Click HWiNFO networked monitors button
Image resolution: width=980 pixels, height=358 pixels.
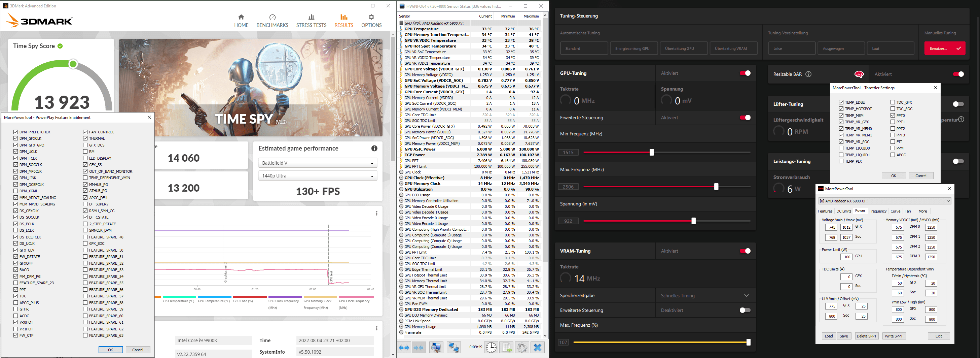[453, 347]
